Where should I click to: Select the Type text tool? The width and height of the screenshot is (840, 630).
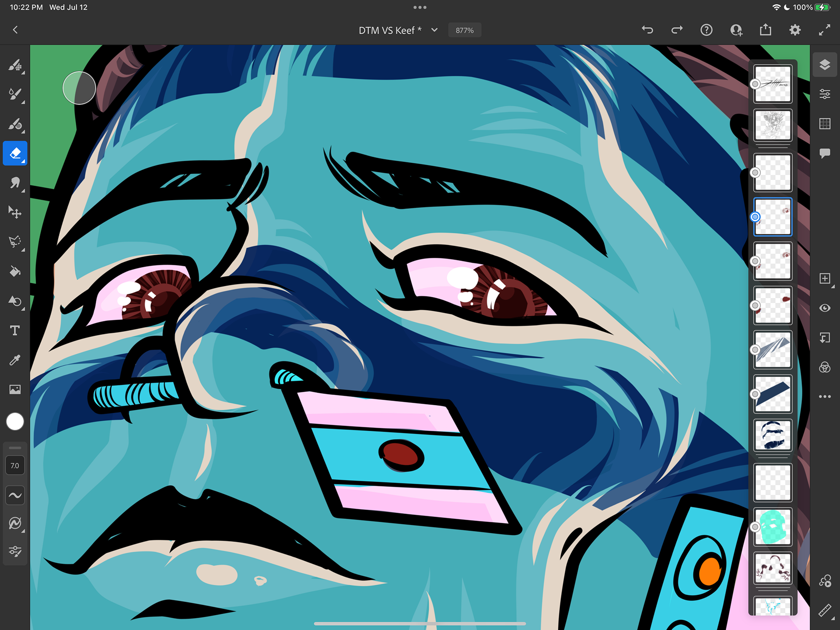coord(15,331)
